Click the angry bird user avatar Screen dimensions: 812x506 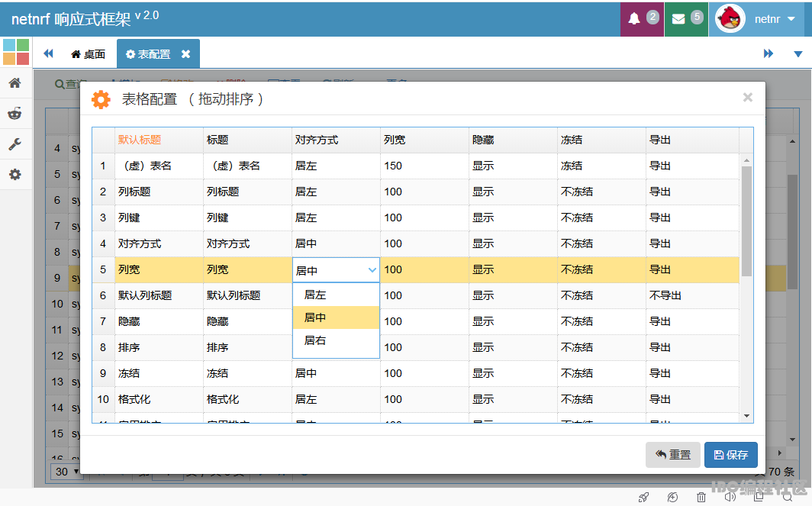coord(730,18)
